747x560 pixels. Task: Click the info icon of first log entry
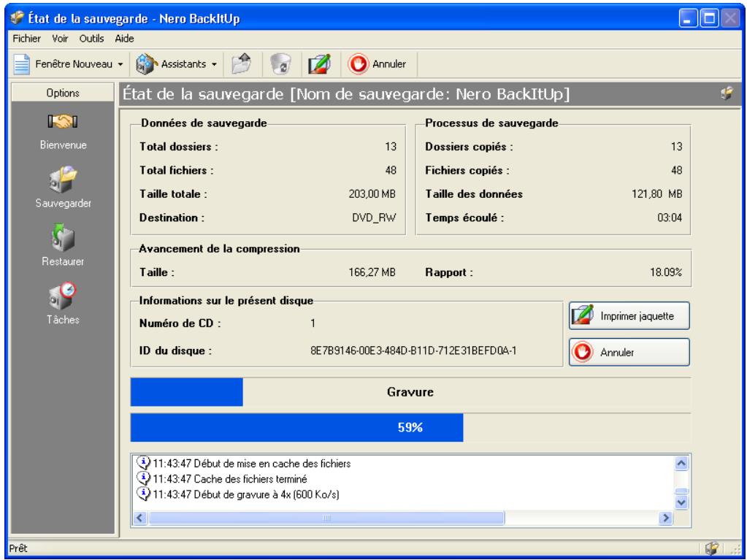coord(143,462)
